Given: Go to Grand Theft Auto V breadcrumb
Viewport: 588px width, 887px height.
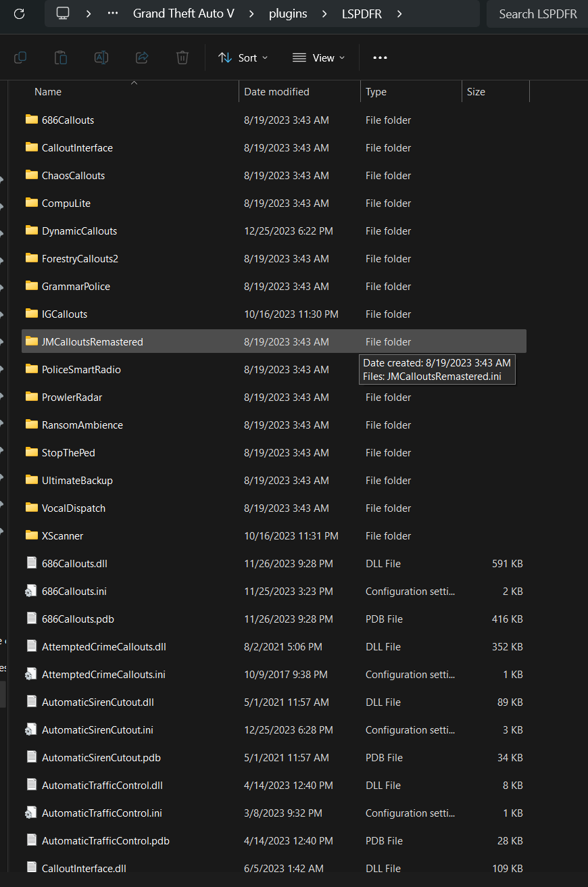Looking at the screenshot, I should 183,14.
